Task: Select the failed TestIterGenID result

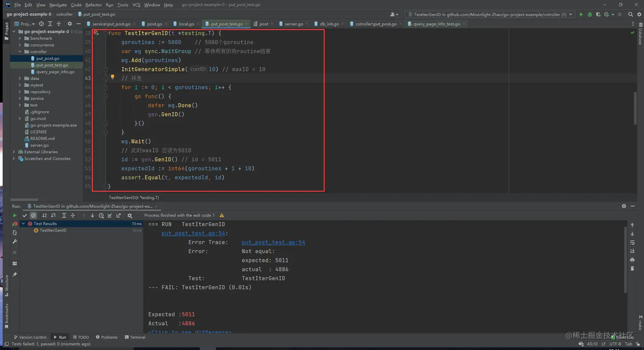Action: coord(53,230)
